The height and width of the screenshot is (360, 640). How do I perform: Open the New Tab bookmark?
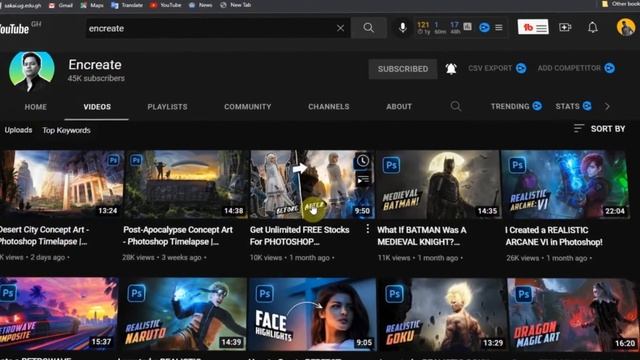coord(236,5)
